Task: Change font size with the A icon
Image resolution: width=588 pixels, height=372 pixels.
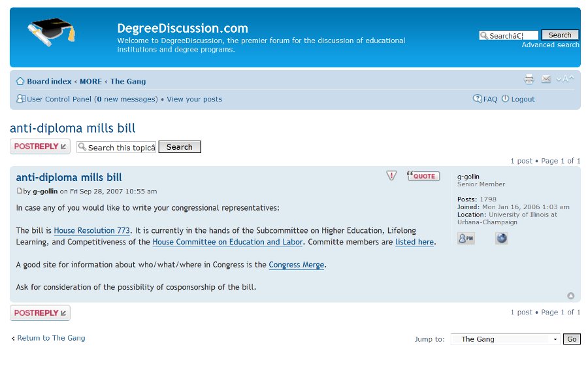Action: pos(564,79)
